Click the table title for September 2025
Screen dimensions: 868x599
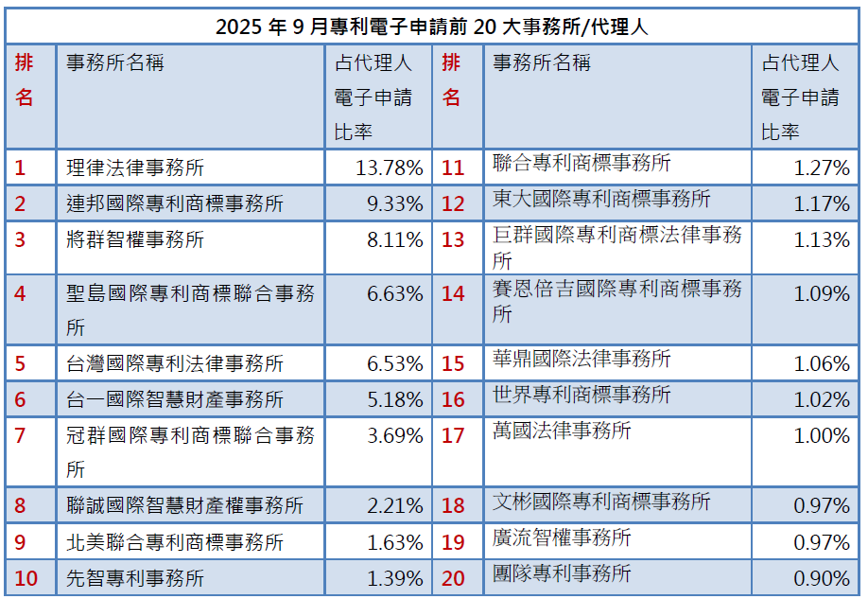coord(432,26)
